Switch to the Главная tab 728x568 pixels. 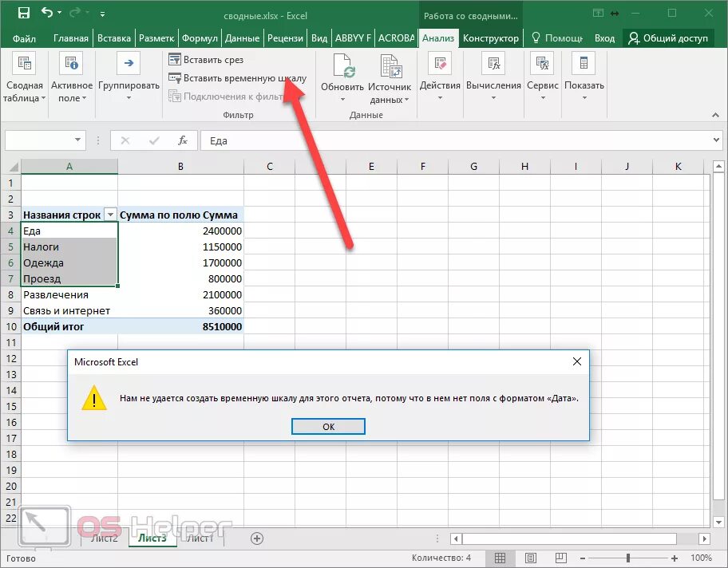click(x=70, y=38)
